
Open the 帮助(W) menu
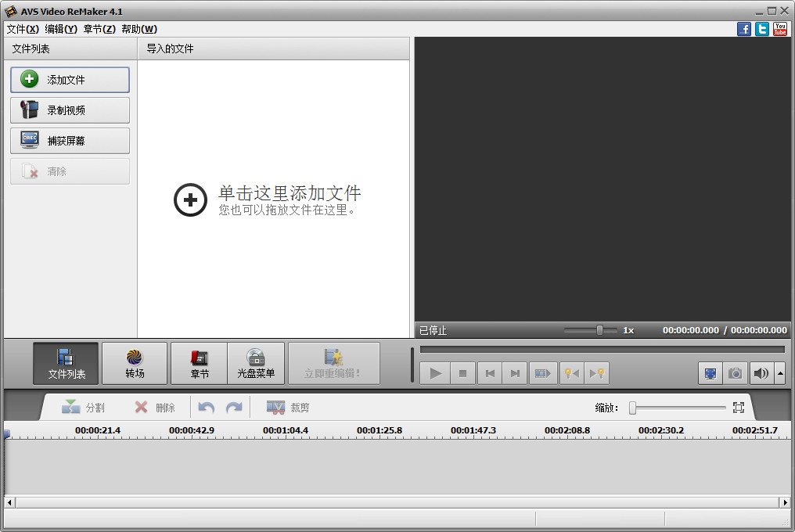click(139, 29)
